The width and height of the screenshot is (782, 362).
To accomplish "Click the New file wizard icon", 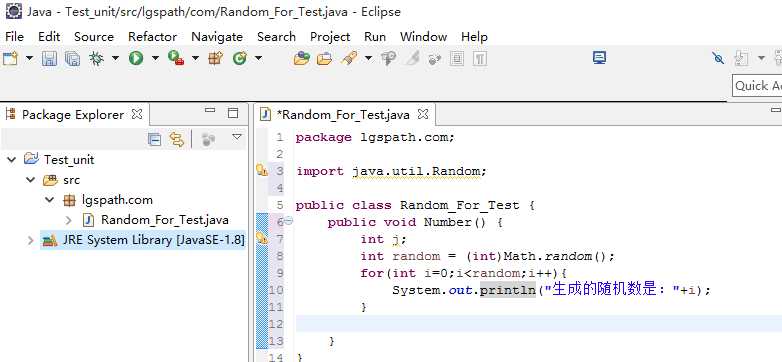I will [10, 58].
